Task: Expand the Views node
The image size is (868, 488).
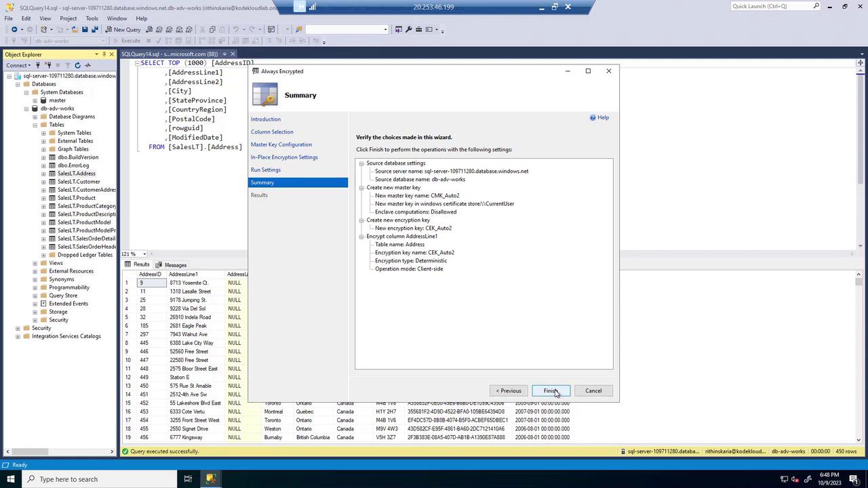Action: click(35, 263)
